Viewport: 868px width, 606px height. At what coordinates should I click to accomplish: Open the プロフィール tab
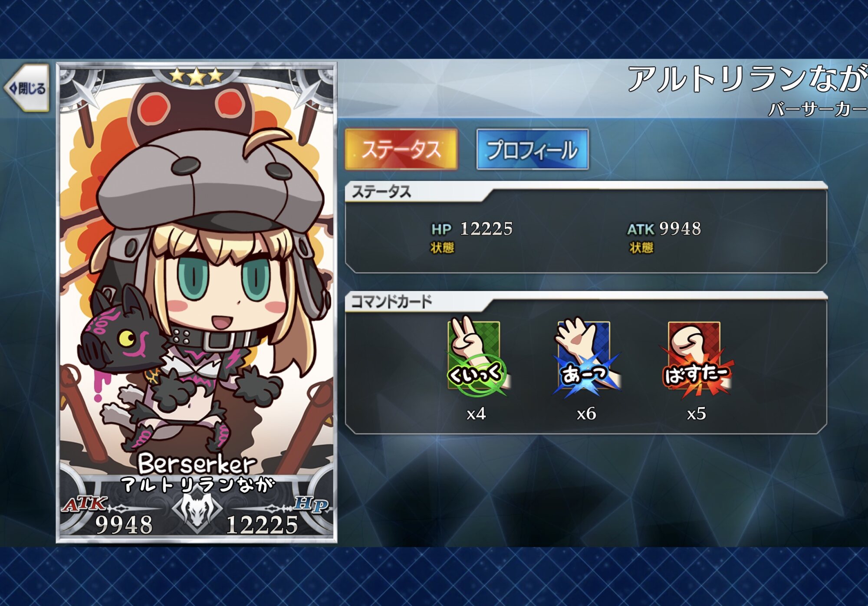pyautogui.click(x=533, y=150)
